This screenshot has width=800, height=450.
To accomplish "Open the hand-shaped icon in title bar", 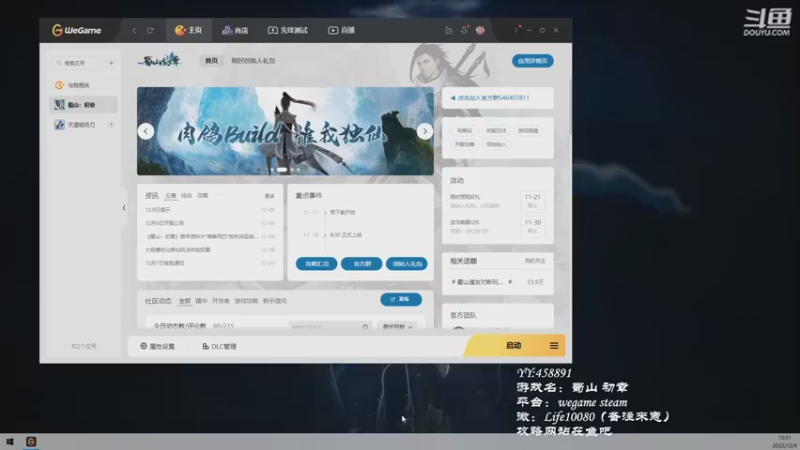I will pos(448,31).
